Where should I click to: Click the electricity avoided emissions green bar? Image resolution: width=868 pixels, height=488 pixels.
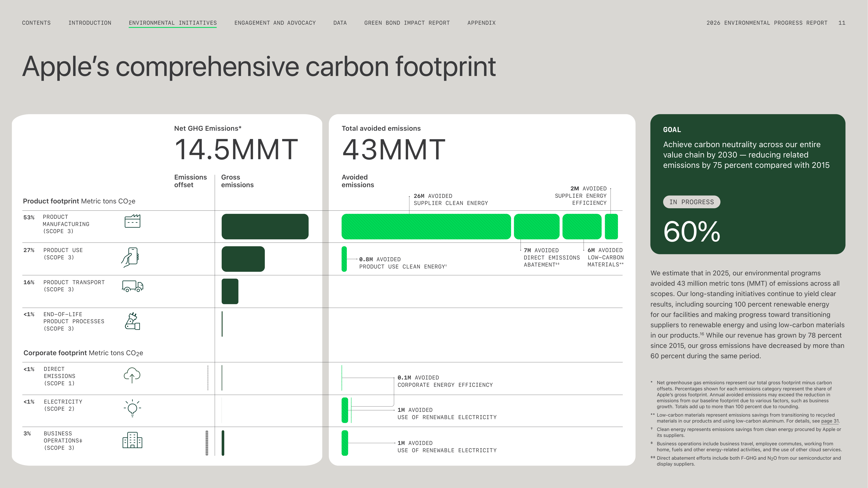[345, 410]
